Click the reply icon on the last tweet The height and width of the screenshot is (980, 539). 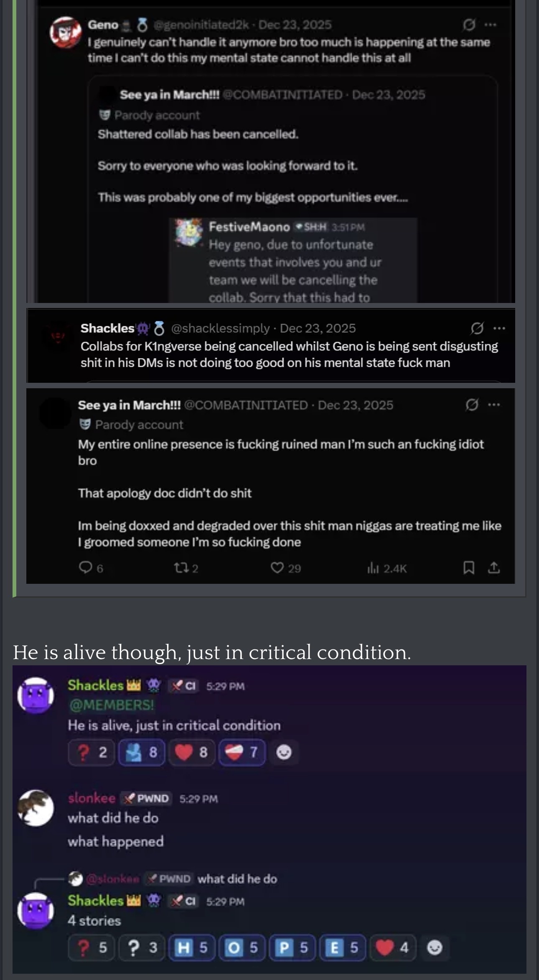click(x=86, y=568)
